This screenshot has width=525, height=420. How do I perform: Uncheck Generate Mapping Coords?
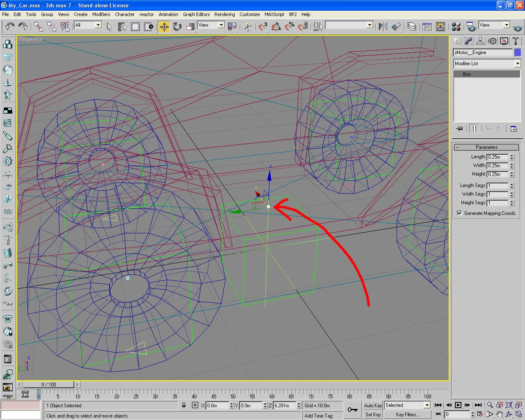point(459,213)
